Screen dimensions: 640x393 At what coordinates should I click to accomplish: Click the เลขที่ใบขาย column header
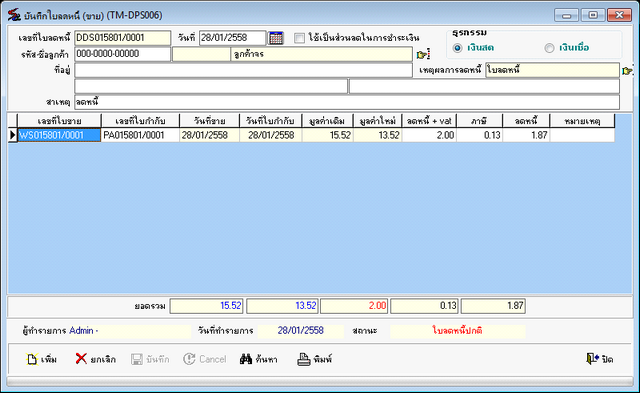coord(59,121)
